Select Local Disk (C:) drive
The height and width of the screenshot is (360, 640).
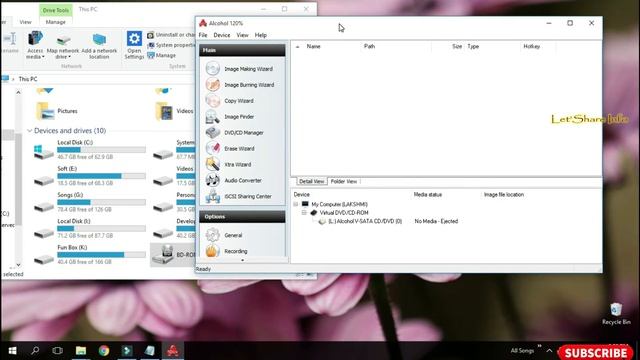[90, 149]
